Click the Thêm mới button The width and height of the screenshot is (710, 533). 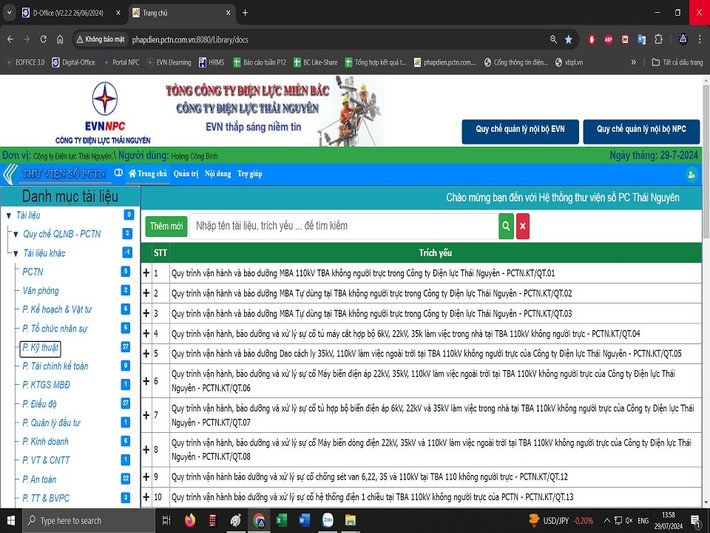(x=166, y=226)
